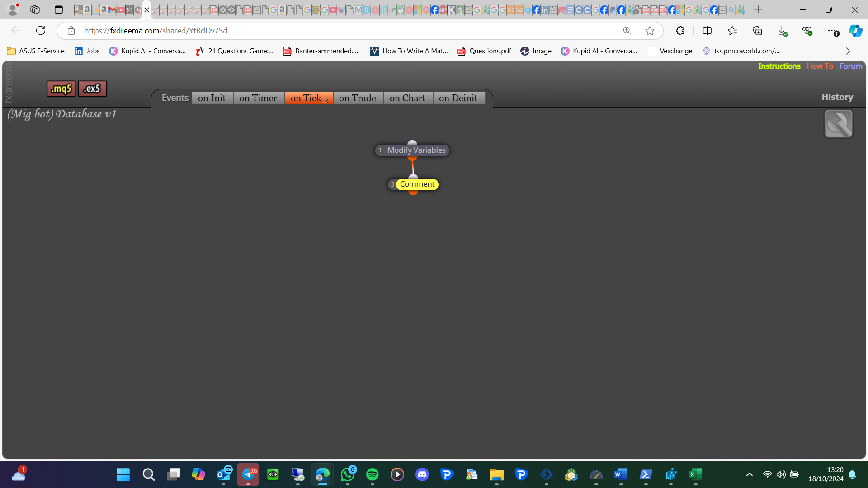Open the ASUS E-Service bookmark

[x=36, y=51]
